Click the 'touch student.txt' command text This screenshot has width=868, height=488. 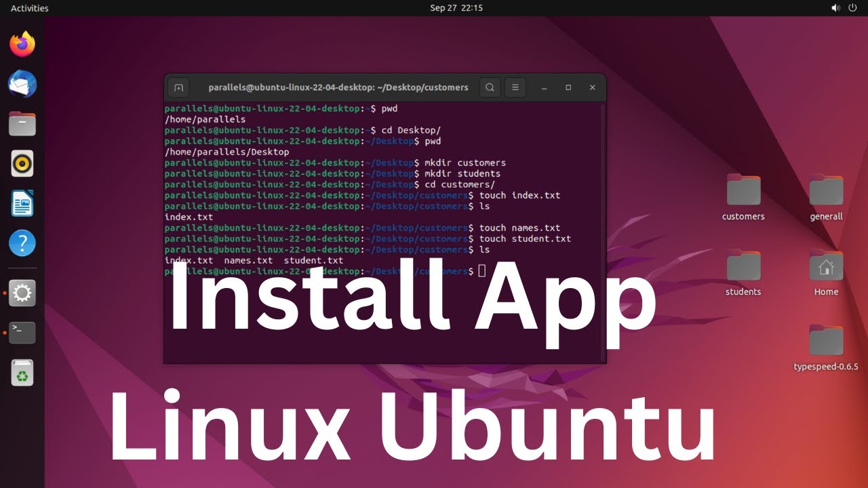[x=526, y=239]
